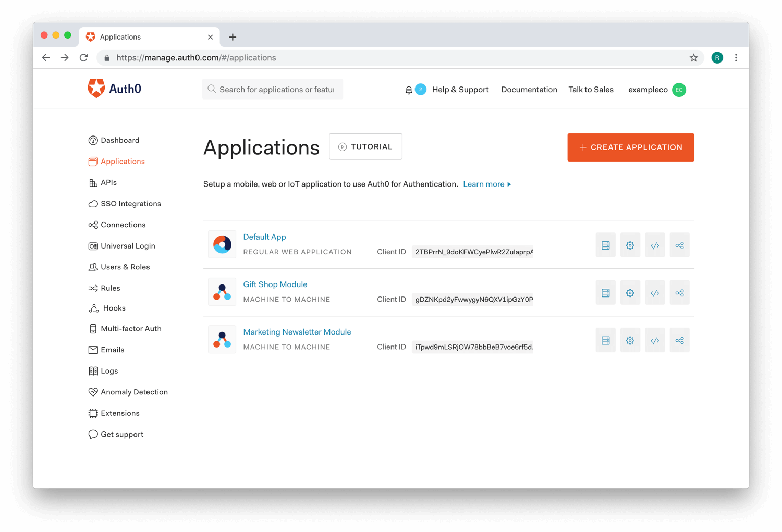This screenshot has width=782, height=532.
Task: Open the Default App link
Action: pos(264,237)
